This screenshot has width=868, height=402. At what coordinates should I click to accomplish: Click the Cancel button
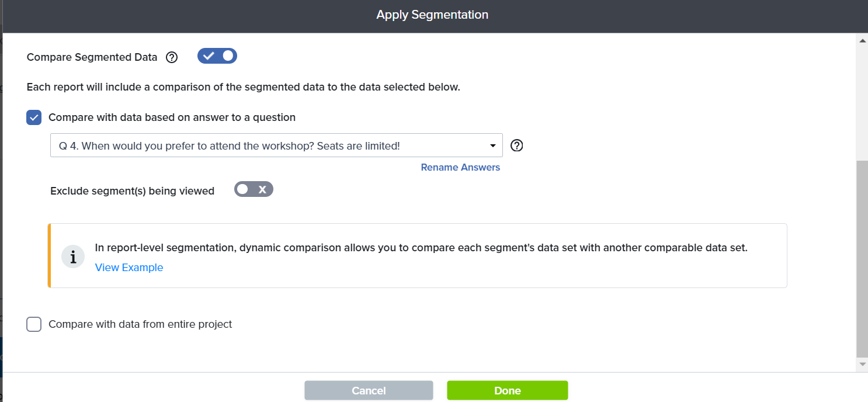pyautogui.click(x=369, y=390)
